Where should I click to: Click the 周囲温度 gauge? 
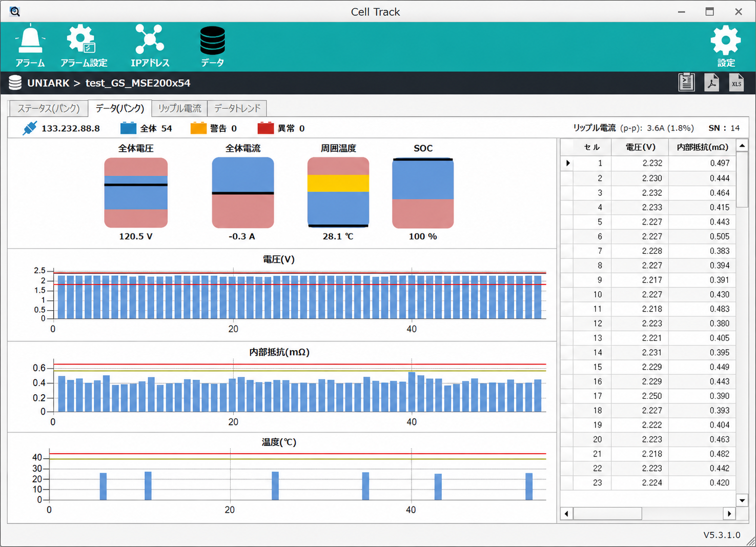[x=338, y=193]
